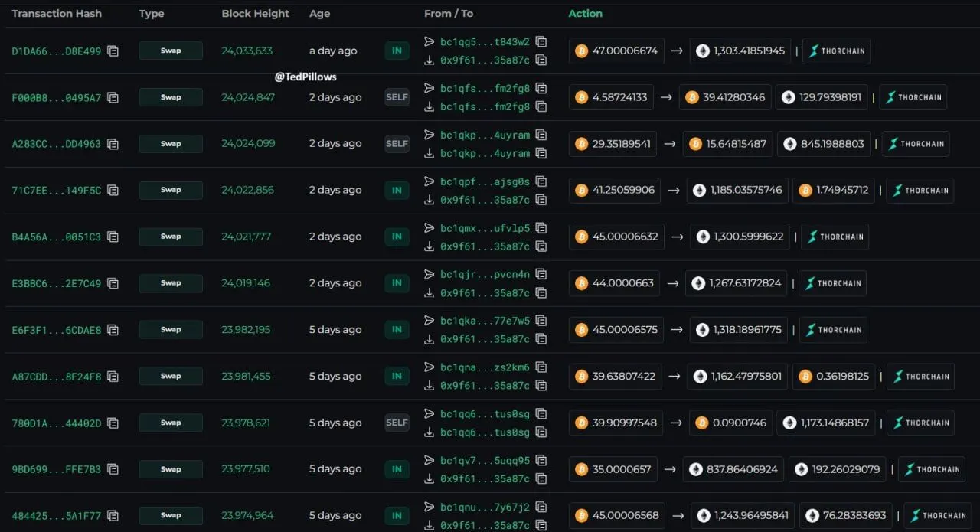The width and height of the screenshot is (980, 532).
Task: Copy transaction hash D1DA66...D8E499
Action: [x=113, y=51]
